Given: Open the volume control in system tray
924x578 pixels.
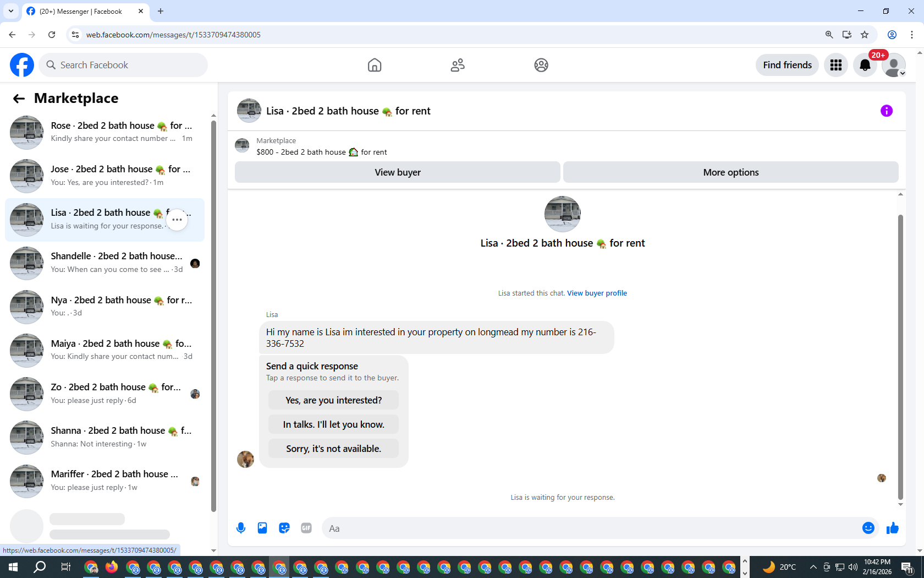Looking at the screenshot, I should tap(853, 567).
